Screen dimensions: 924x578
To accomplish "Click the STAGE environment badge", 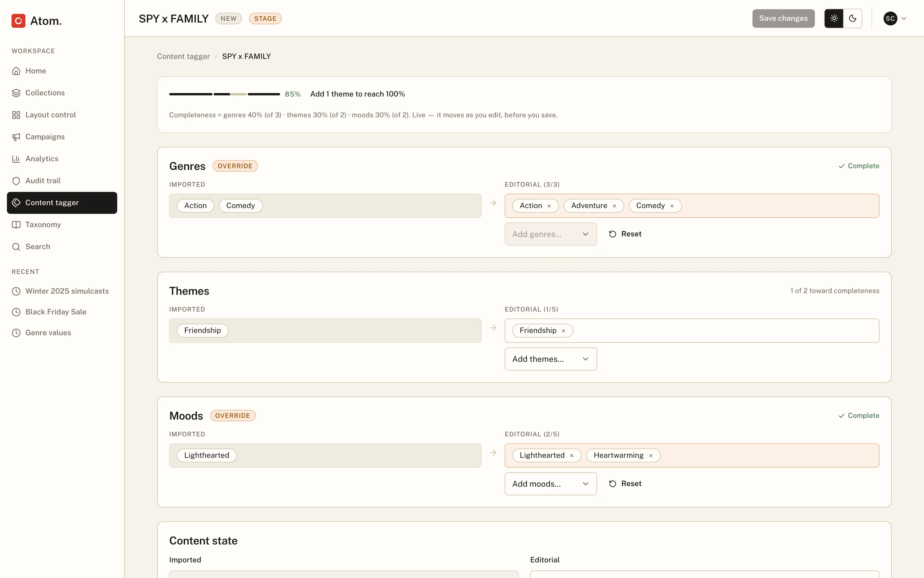I will click(x=265, y=18).
